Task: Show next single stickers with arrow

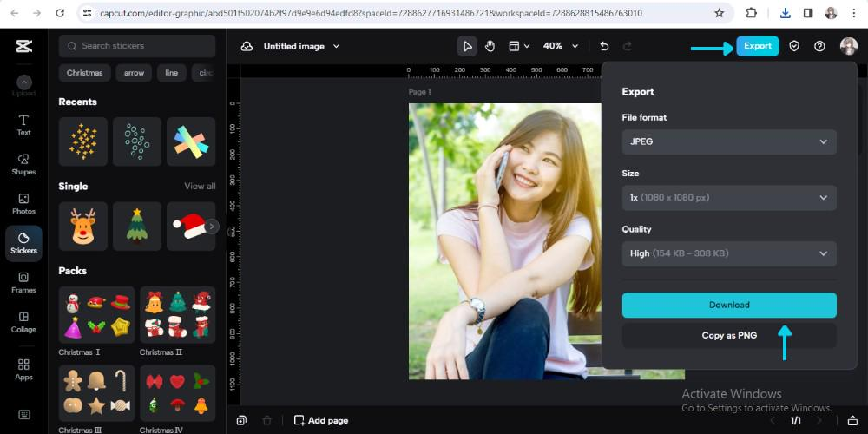Action: 212,227
